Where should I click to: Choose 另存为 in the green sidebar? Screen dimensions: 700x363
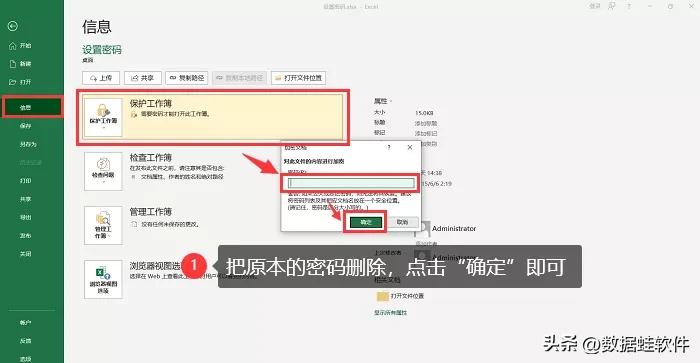click(x=28, y=144)
